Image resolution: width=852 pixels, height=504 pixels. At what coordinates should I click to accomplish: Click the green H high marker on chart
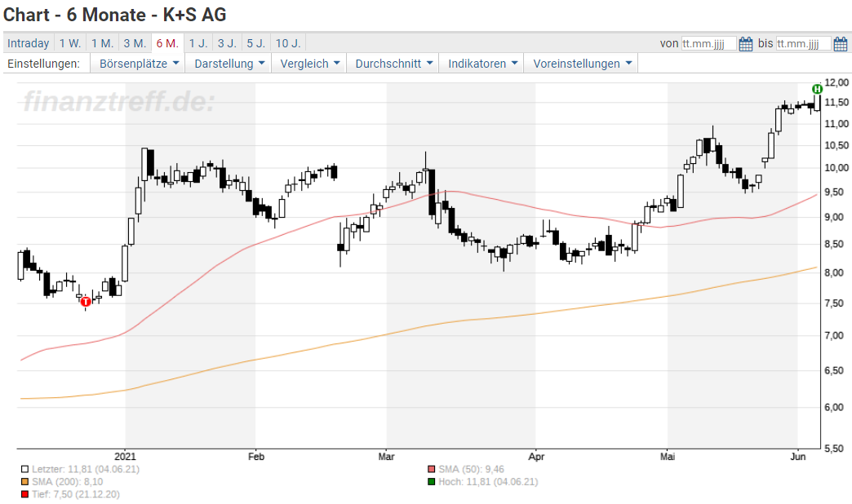(817, 89)
